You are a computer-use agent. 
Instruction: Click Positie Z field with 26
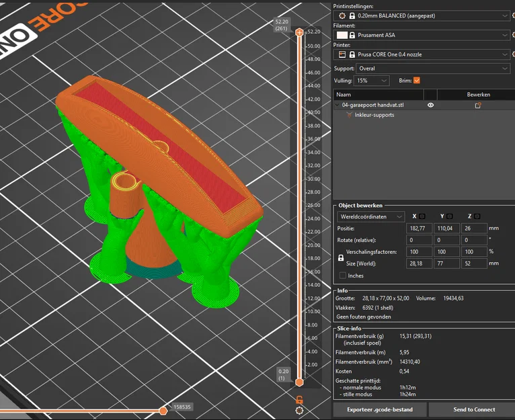tap(474, 228)
